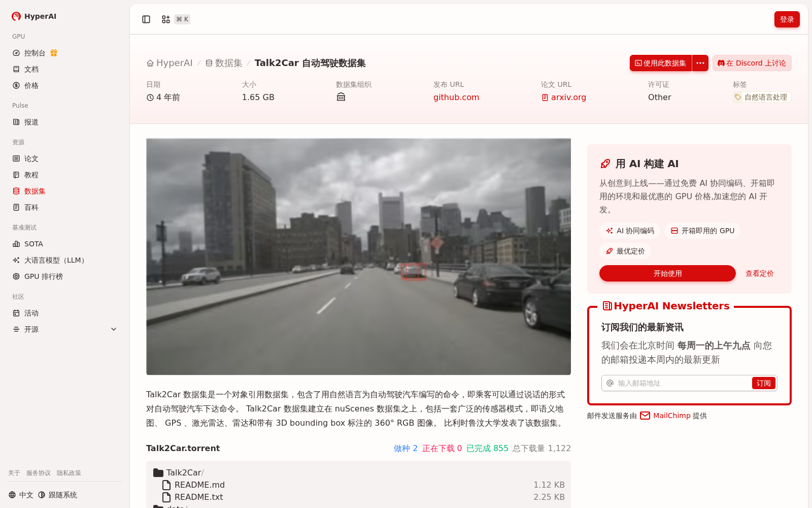Focus the 输入邮箱地址 email field

tap(683, 383)
